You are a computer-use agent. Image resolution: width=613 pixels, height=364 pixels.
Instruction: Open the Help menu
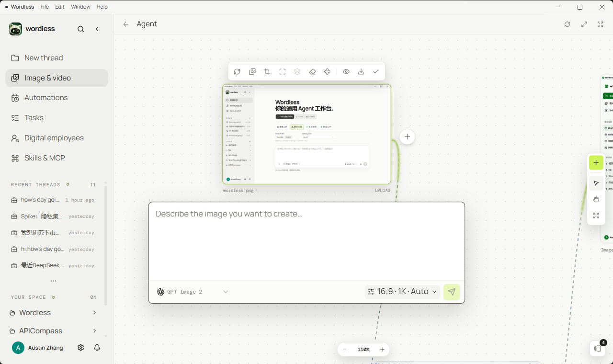(102, 7)
